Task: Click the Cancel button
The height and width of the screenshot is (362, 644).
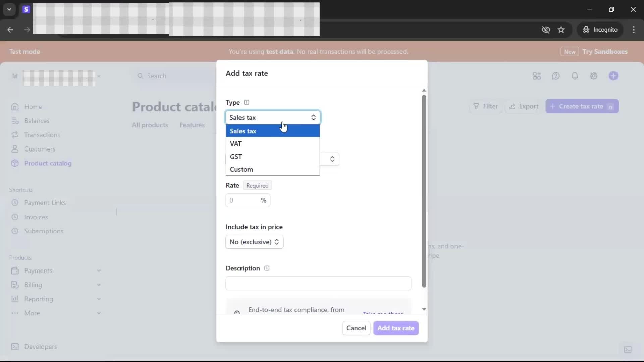Action: point(356,328)
